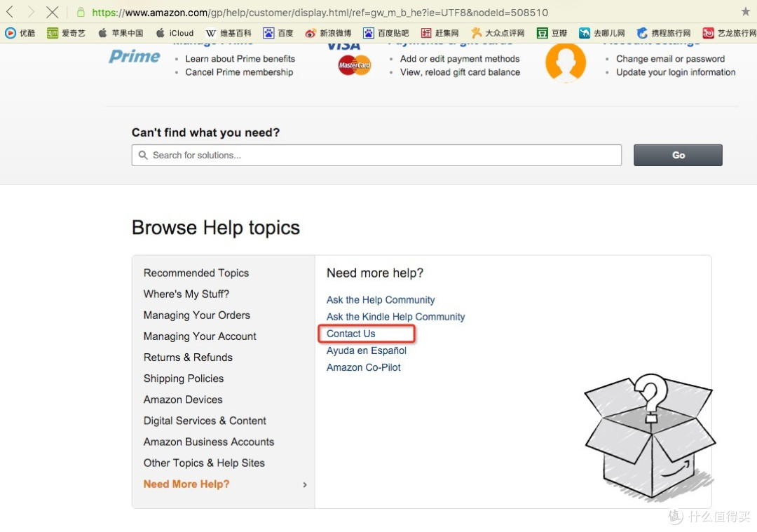Viewport: 757px width, 532px height.
Task: Click the Go search button
Action: point(678,155)
